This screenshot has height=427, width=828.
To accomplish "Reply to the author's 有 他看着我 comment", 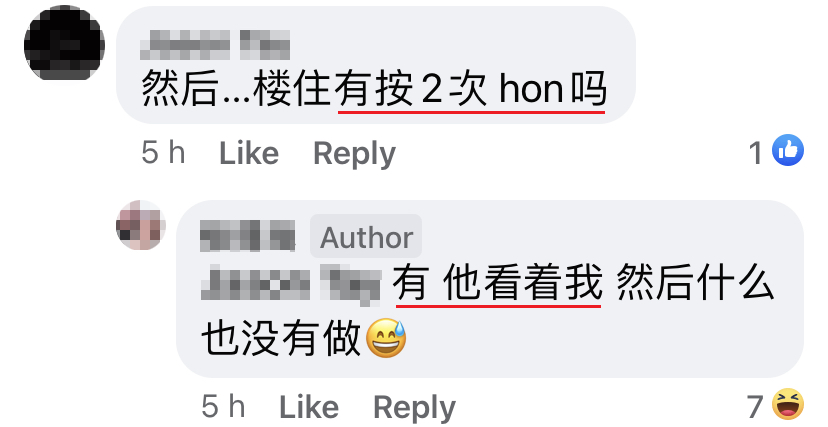I will tap(414, 408).
